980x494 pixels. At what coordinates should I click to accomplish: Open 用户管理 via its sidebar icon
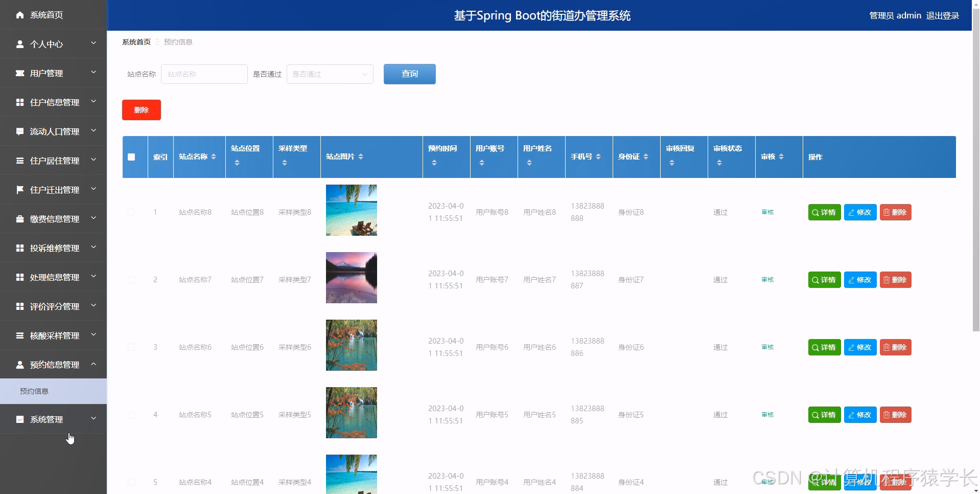click(x=19, y=73)
